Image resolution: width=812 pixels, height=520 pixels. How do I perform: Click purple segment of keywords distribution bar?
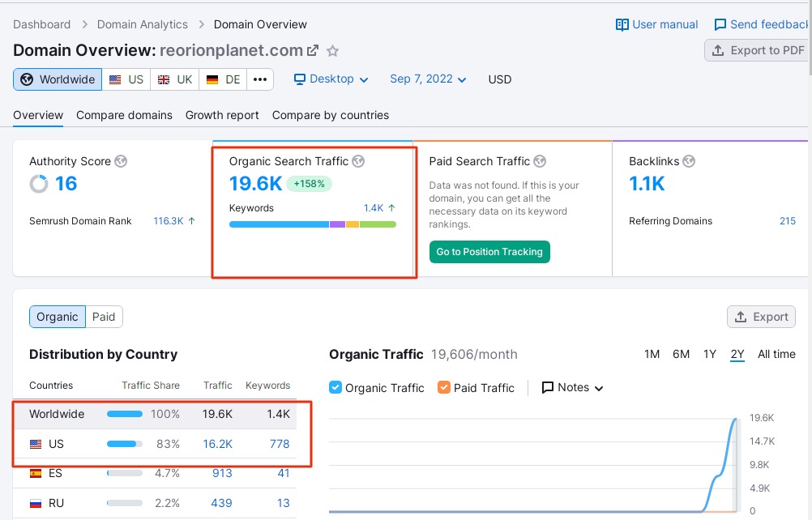338,224
